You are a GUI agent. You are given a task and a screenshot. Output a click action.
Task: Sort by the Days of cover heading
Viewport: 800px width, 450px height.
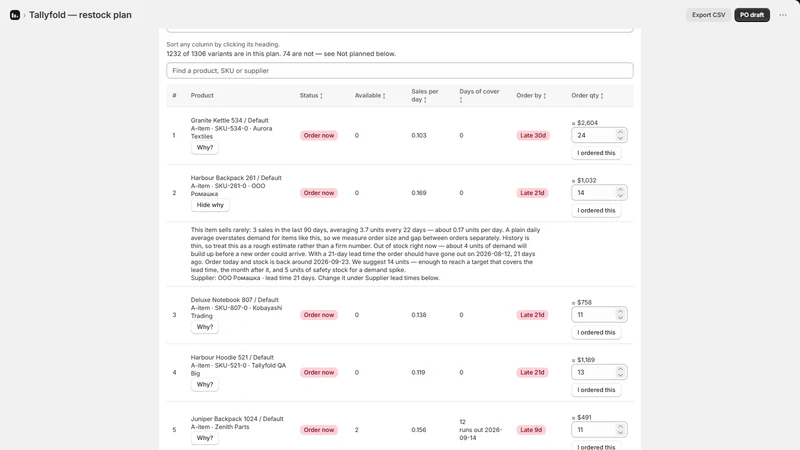tap(479, 95)
